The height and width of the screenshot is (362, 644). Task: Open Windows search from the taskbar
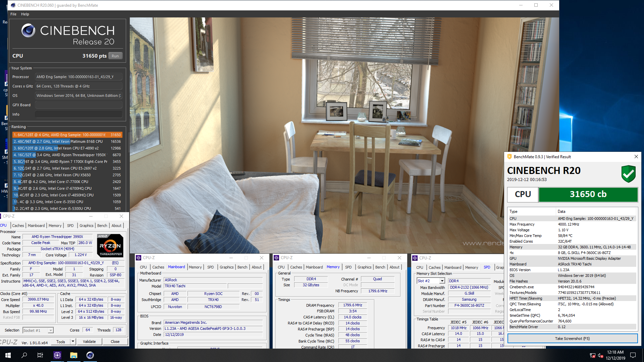(24, 355)
